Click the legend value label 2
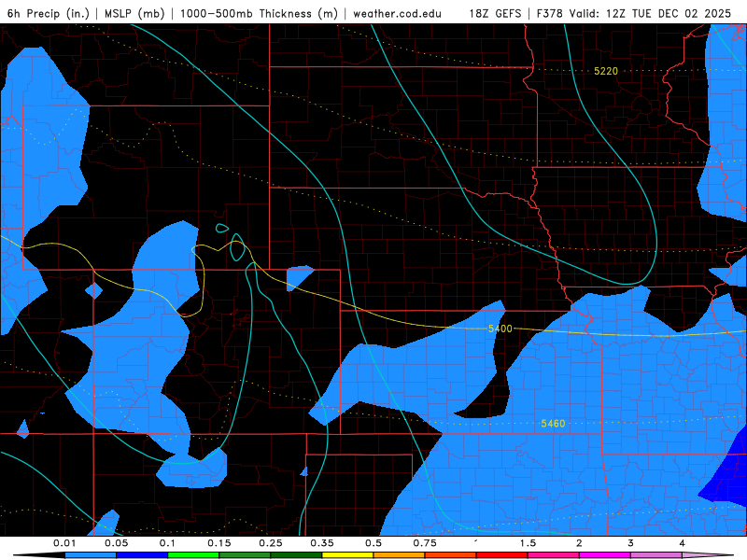747x560 pixels. click(579, 543)
